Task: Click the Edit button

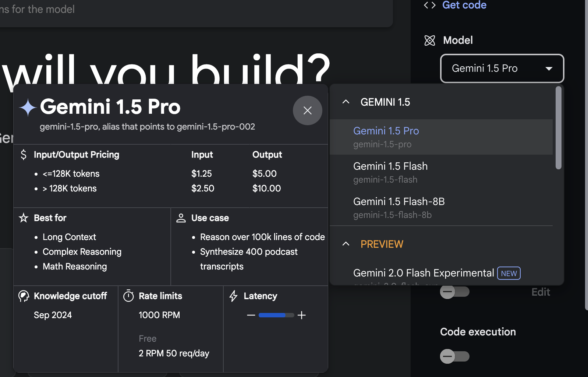Action: point(541,292)
